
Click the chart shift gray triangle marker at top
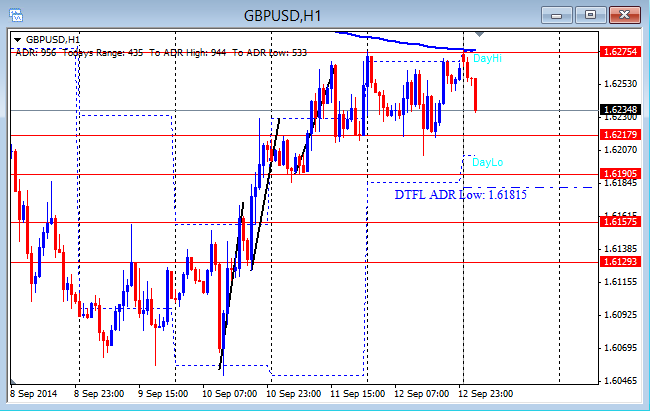(480, 34)
